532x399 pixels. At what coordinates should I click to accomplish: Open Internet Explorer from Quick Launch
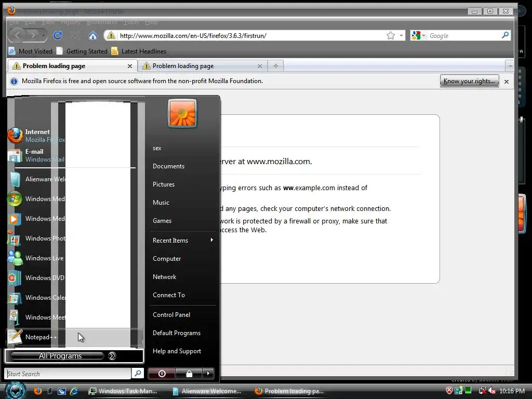point(74,391)
